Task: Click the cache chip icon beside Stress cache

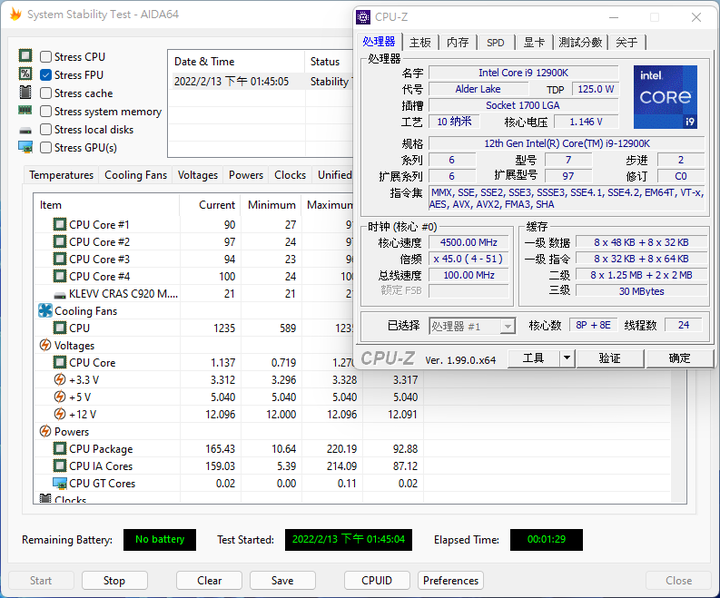Action: pyautogui.click(x=25, y=92)
